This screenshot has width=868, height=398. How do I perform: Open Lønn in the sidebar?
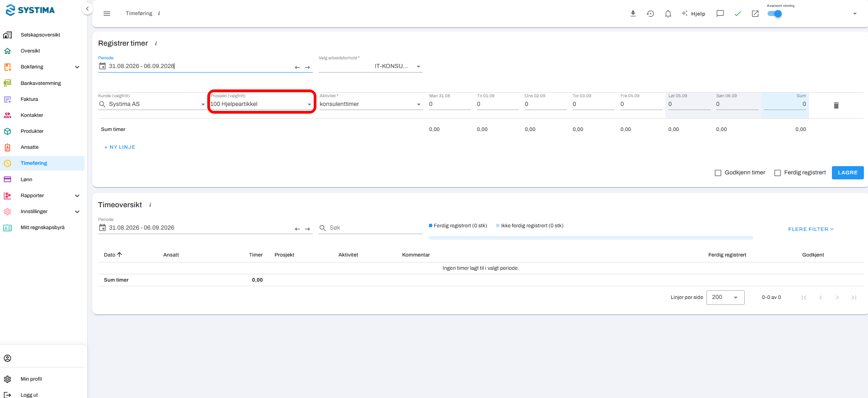[26, 180]
